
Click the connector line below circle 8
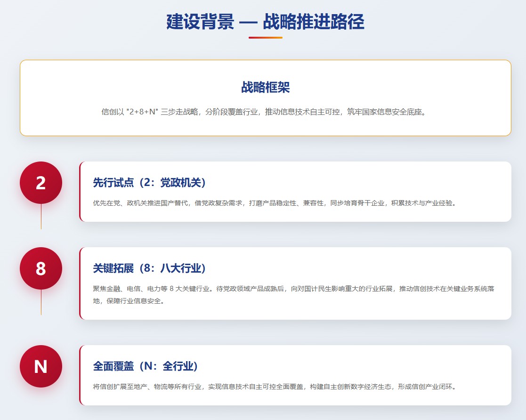pos(41,302)
